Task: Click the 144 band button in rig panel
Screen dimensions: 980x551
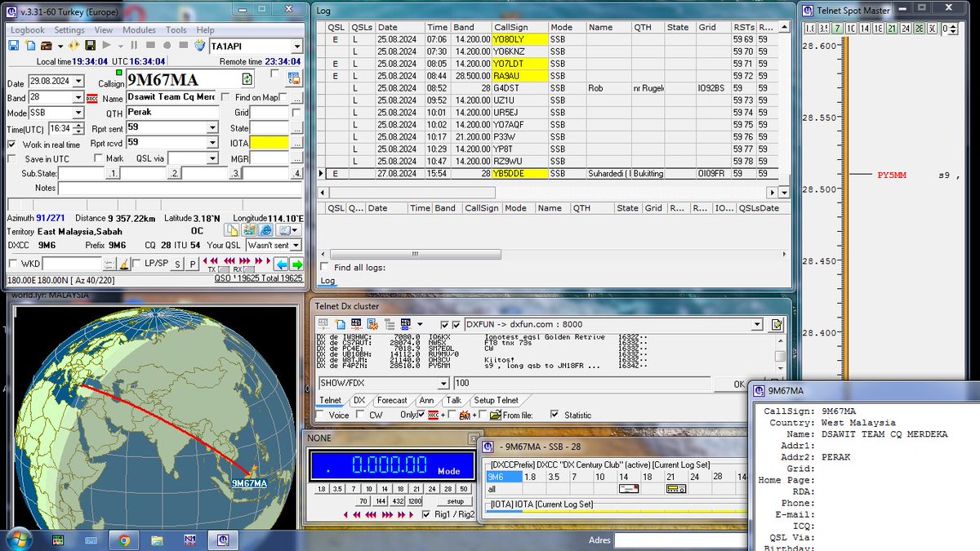Action: point(380,501)
